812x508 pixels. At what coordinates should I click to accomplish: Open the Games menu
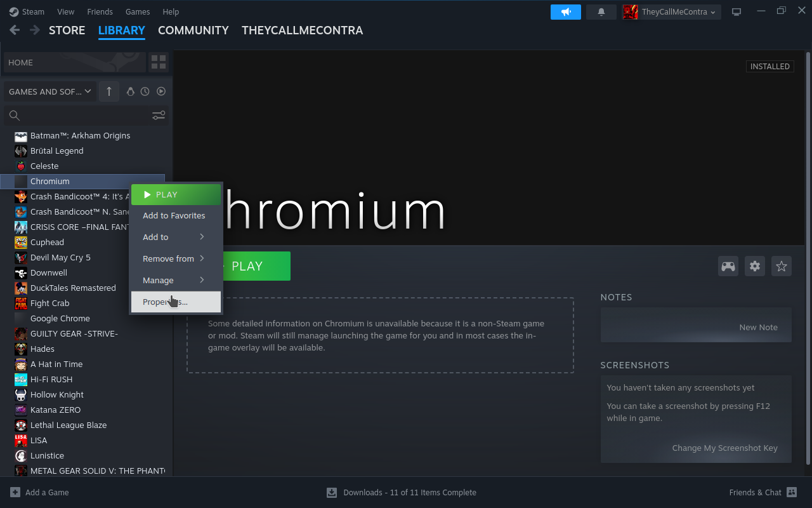(138, 11)
